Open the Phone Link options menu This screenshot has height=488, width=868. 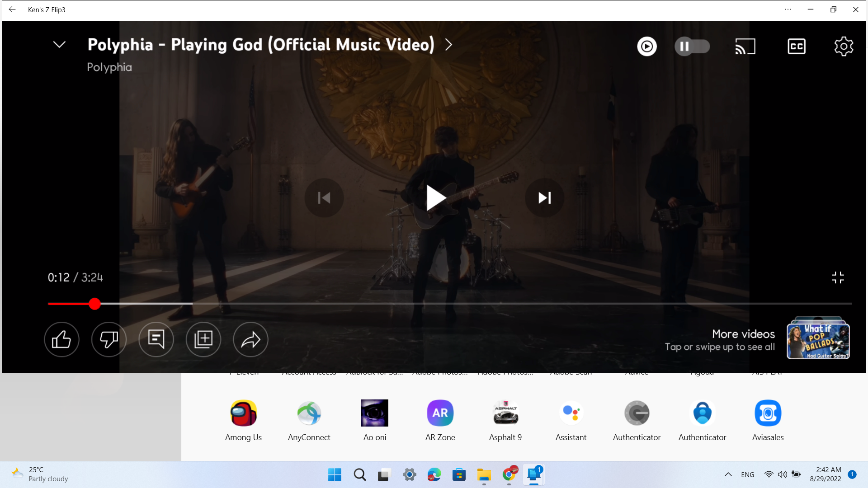click(x=788, y=9)
